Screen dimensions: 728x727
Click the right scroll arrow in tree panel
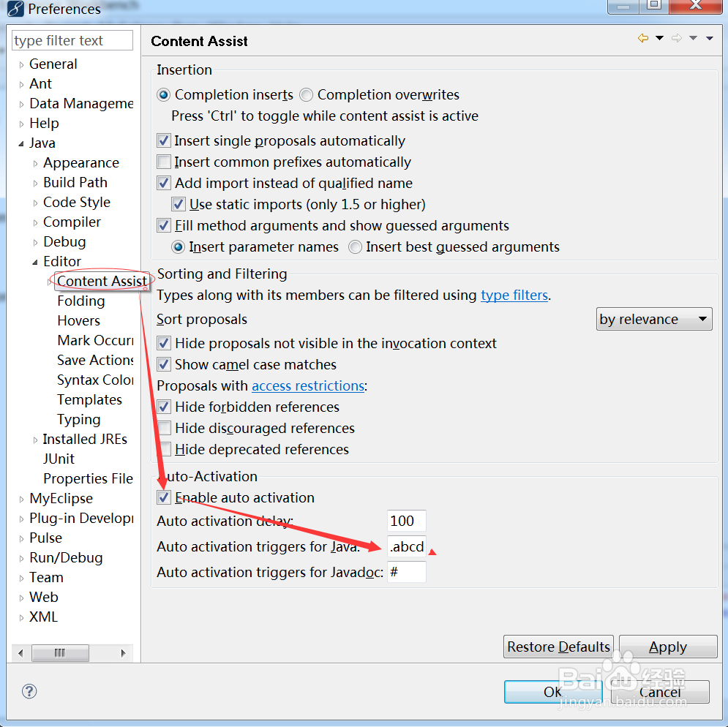[123, 653]
